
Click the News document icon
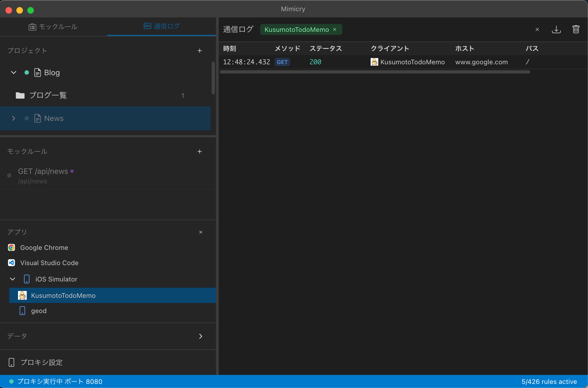tap(37, 118)
